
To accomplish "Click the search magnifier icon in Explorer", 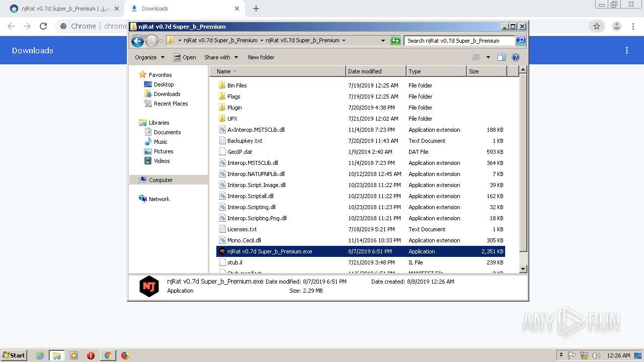I will (521, 41).
